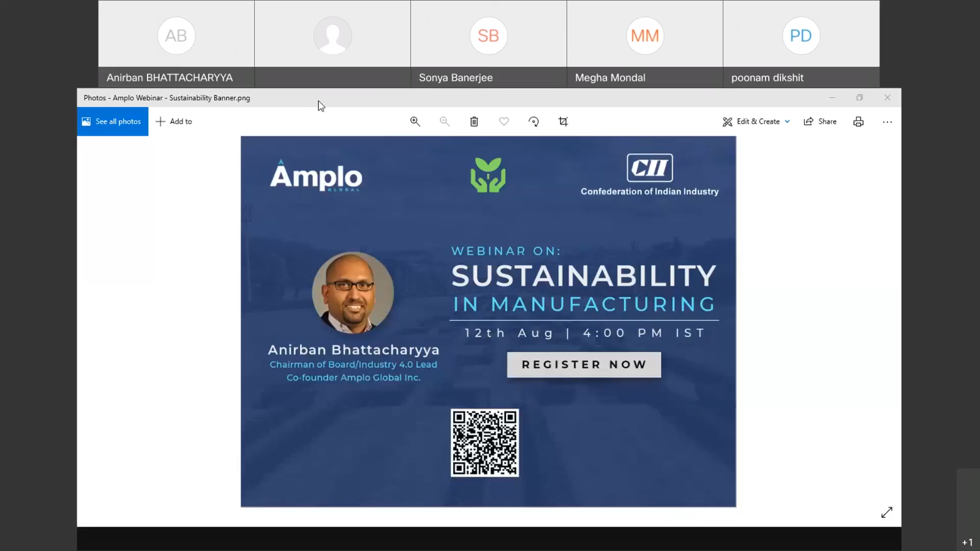Restore down the Photos window

tap(859, 97)
